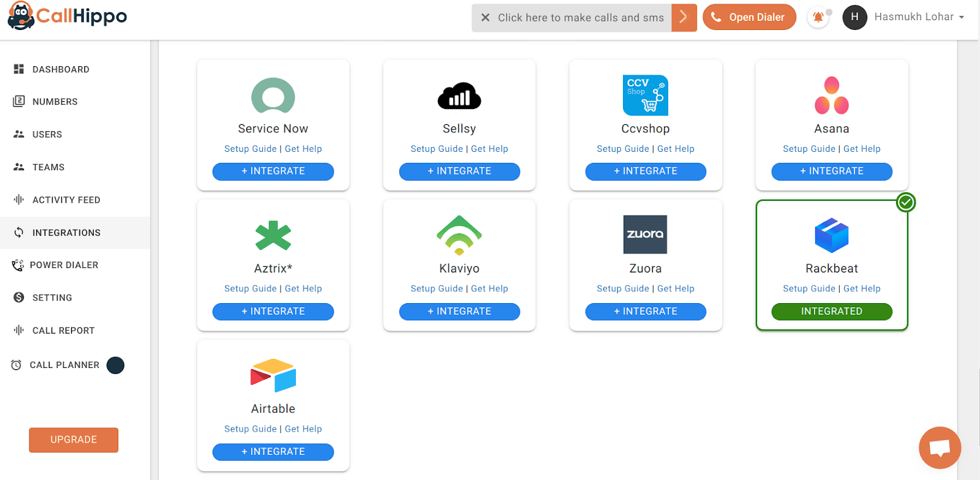Click the Users sidebar icon
Image resolution: width=980 pixels, height=480 pixels.
tap(19, 134)
